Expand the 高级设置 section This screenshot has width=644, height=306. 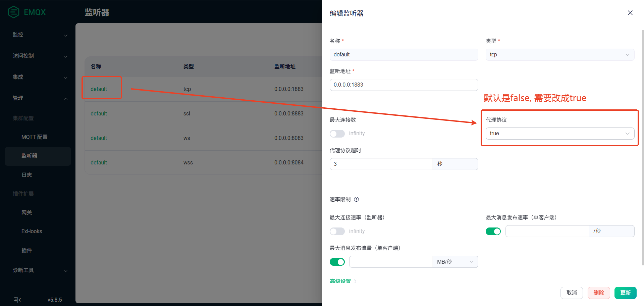(x=343, y=281)
